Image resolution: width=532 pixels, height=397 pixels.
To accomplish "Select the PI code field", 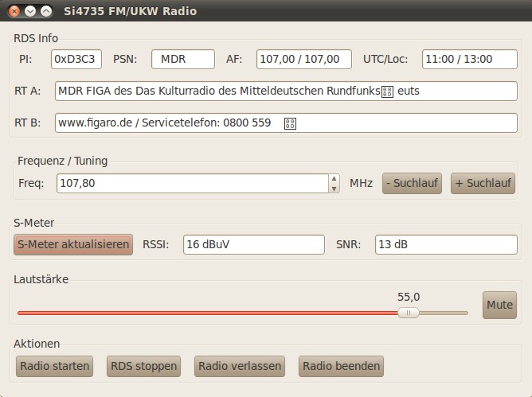I will point(76,59).
